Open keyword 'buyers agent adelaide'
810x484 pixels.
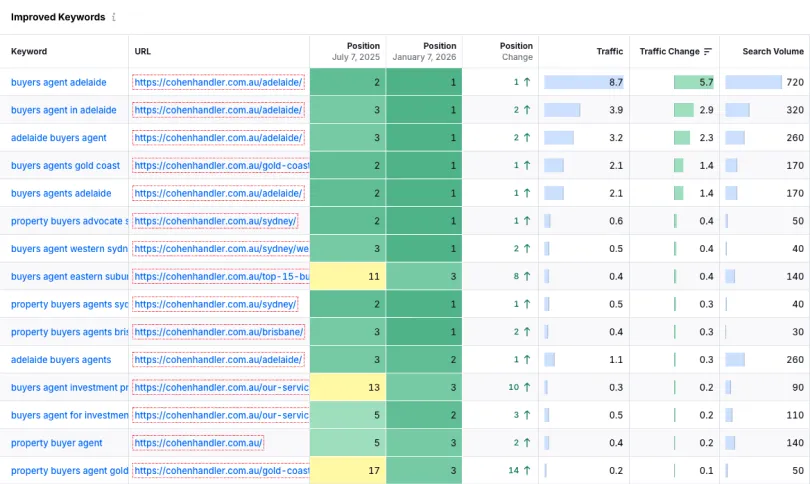coord(58,82)
